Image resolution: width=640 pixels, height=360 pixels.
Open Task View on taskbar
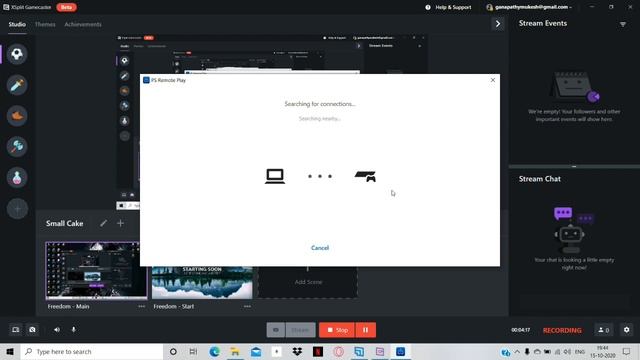pos(193,351)
